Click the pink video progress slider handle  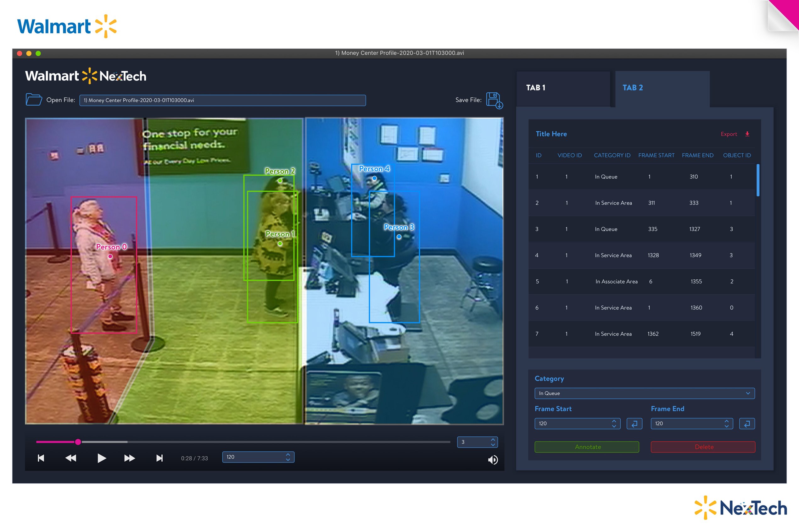pyautogui.click(x=78, y=442)
